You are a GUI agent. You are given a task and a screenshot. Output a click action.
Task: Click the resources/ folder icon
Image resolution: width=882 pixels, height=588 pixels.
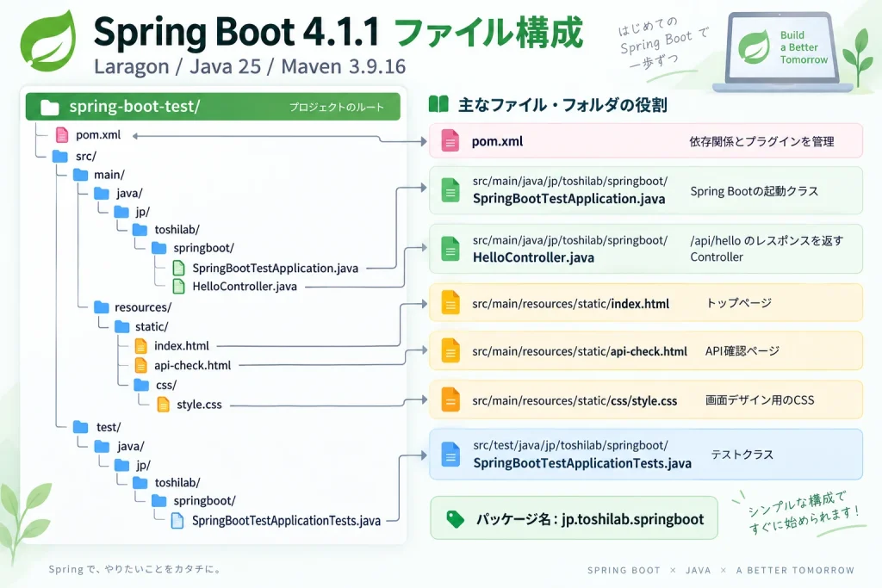coord(102,307)
